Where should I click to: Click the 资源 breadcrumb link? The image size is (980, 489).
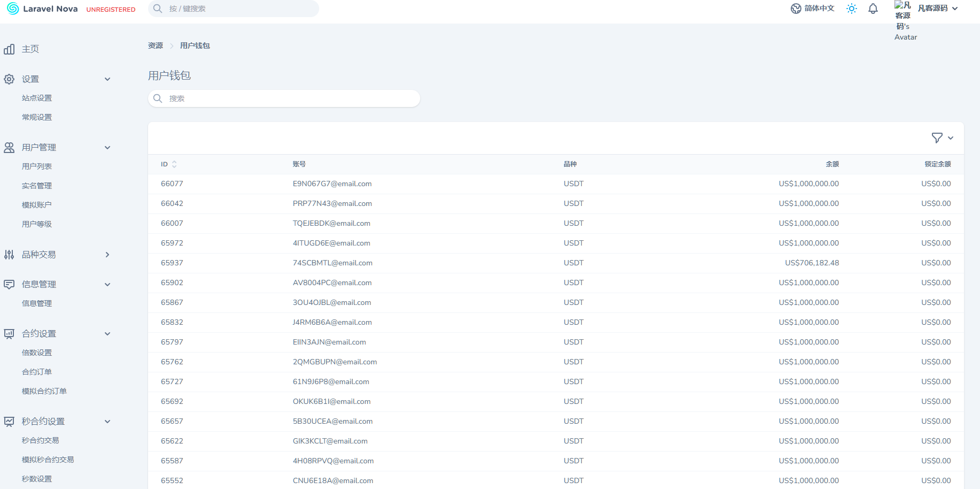pyautogui.click(x=156, y=45)
